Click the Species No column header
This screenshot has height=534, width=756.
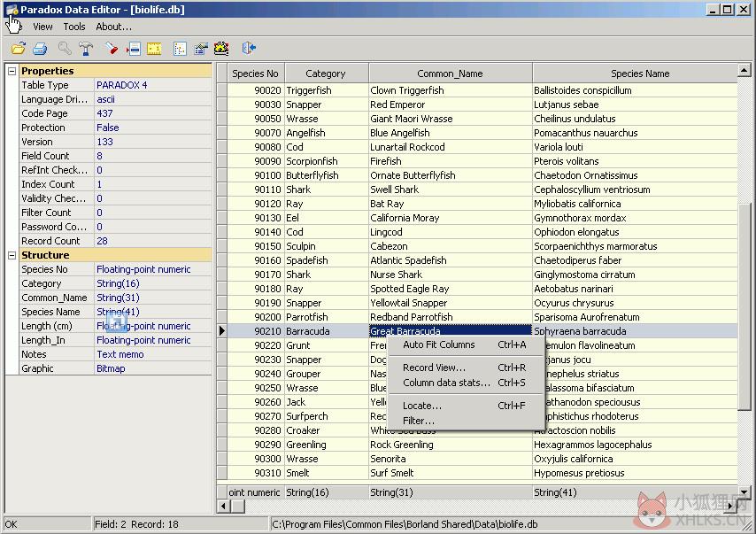[x=256, y=74]
